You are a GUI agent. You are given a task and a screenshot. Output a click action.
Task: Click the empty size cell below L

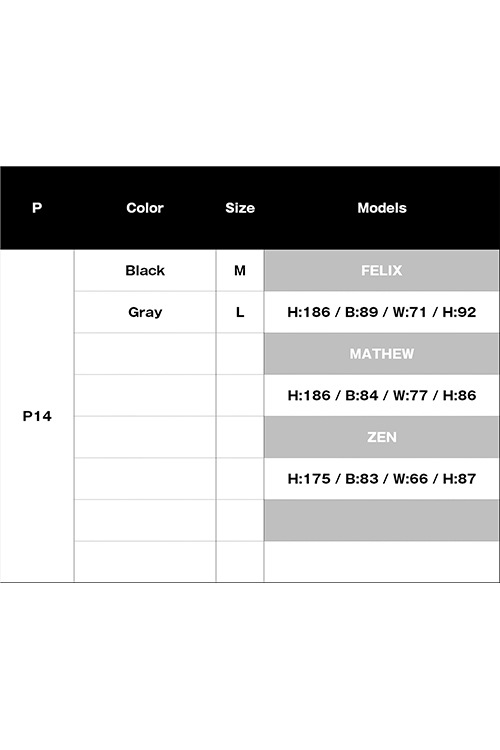click(x=240, y=353)
